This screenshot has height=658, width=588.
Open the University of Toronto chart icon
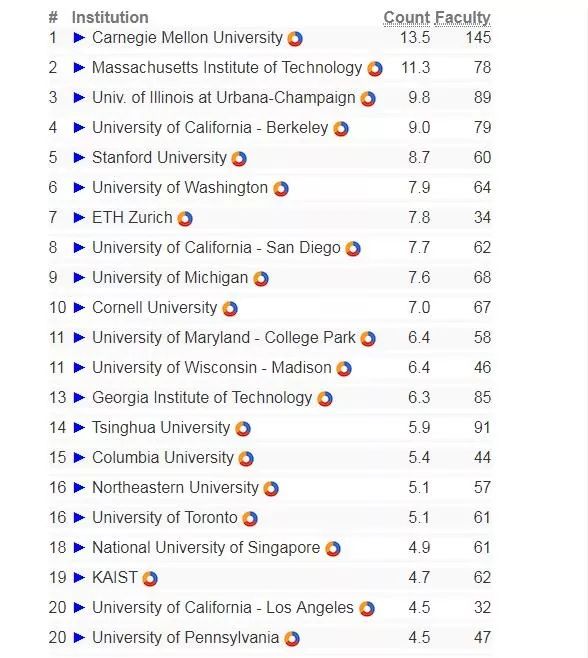(250, 519)
